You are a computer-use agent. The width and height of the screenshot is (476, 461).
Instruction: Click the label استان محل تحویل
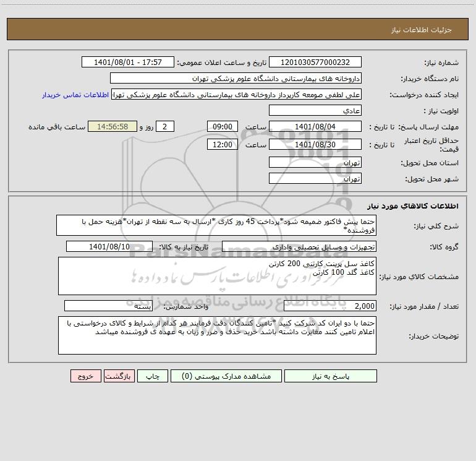pos(430,163)
